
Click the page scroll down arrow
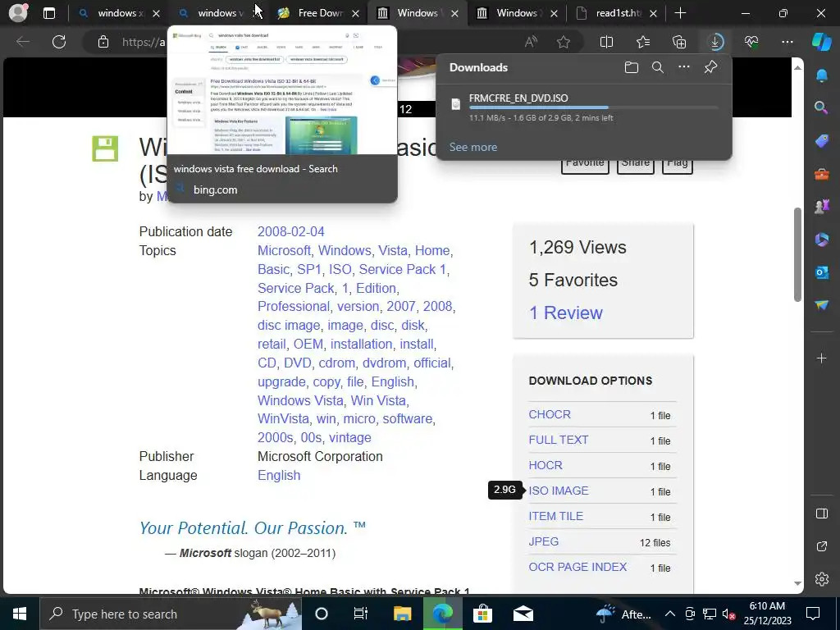pyautogui.click(x=797, y=583)
